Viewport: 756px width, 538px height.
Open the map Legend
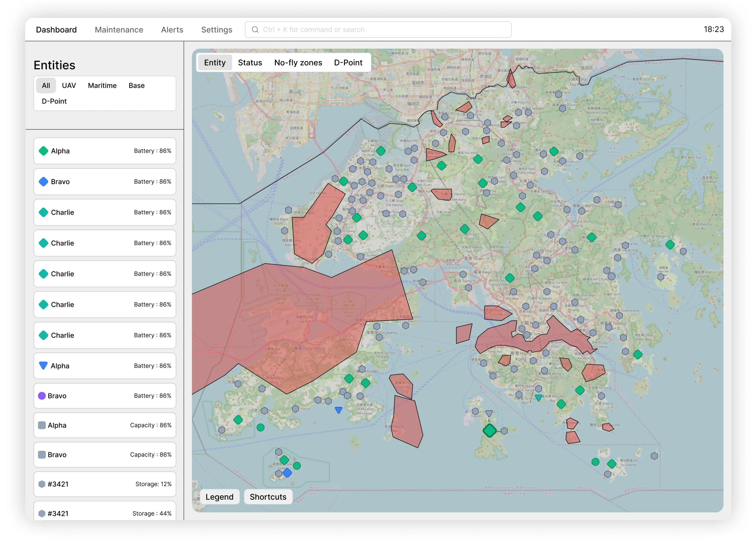[x=219, y=496]
